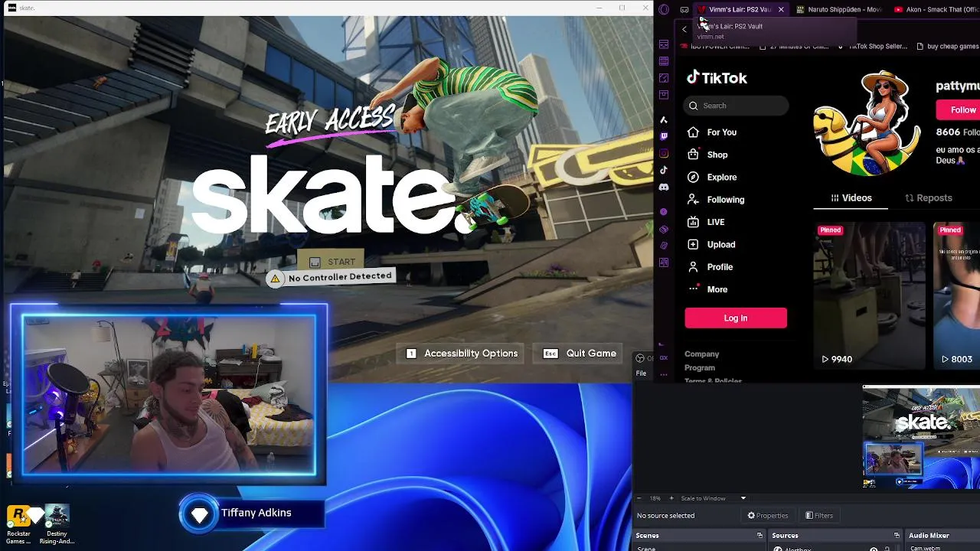Screen dimensions: 980x551
Task: Click the OBS preview canvas thumbnail
Action: (921, 438)
